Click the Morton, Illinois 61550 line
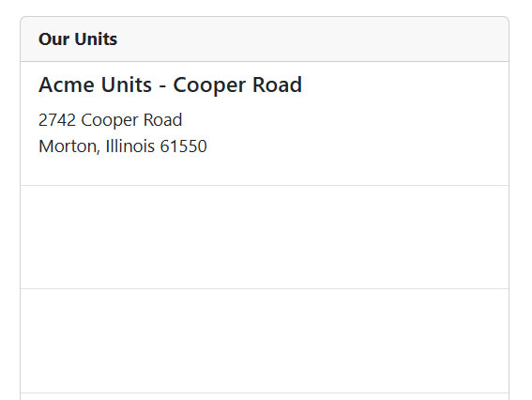The height and width of the screenshot is (400, 532). (x=123, y=146)
